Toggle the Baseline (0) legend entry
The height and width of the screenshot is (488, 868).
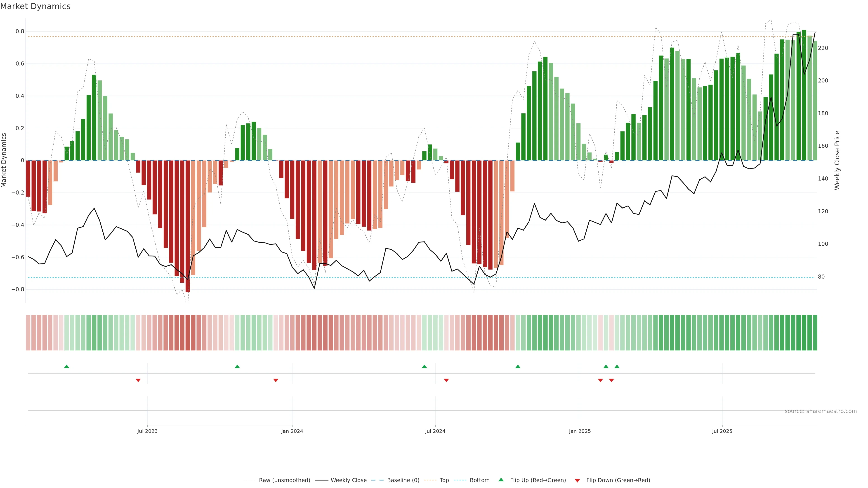click(x=403, y=480)
